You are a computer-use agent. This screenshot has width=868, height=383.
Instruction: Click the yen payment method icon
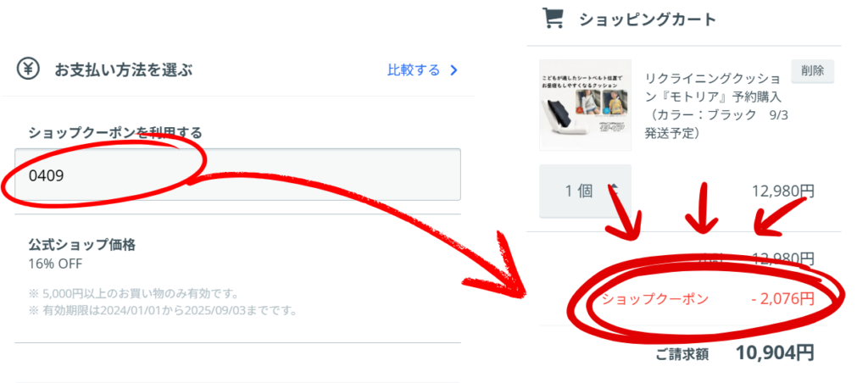(x=27, y=69)
